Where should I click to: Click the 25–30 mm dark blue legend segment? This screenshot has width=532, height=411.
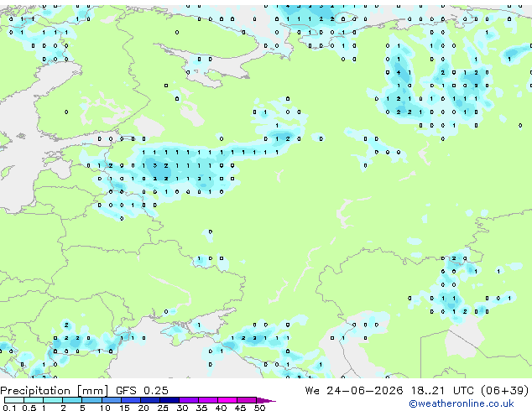tap(169, 400)
